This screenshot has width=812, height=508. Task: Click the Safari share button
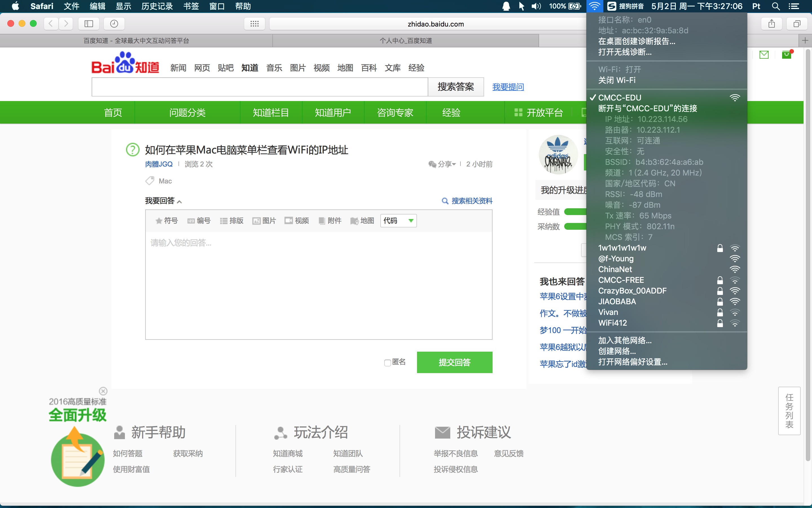click(x=772, y=23)
